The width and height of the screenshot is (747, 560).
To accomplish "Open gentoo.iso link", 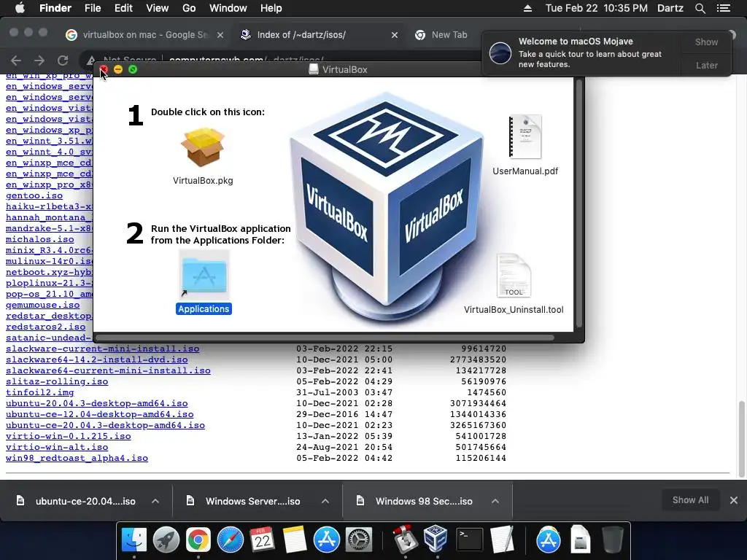I will point(34,195).
